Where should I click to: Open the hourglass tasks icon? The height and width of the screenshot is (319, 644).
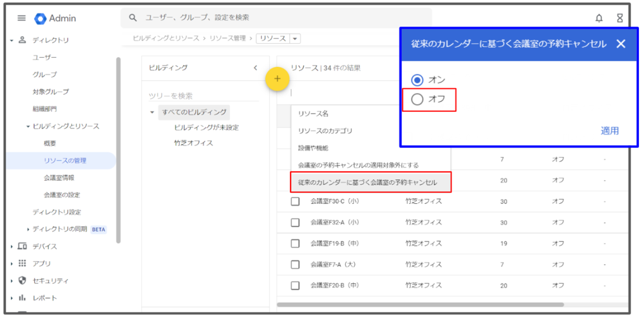(620, 19)
